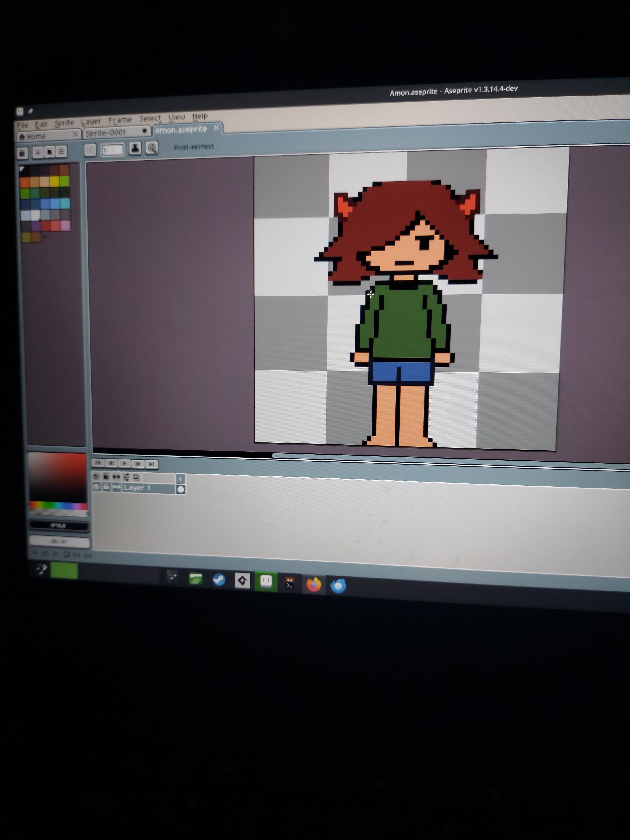
Task: Step to the next frame
Action: (x=138, y=464)
